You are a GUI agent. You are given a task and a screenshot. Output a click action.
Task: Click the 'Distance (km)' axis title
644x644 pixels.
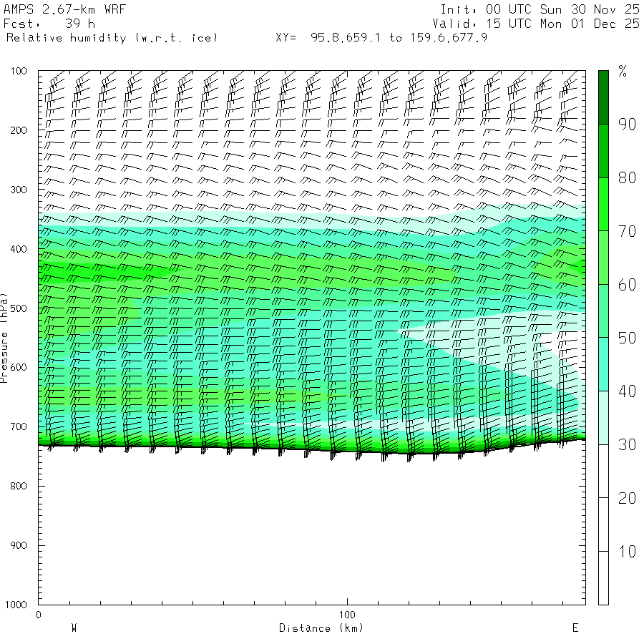[321, 628]
